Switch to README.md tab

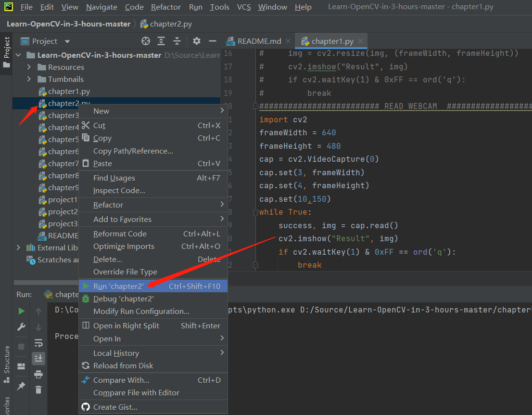pyautogui.click(x=259, y=41)
